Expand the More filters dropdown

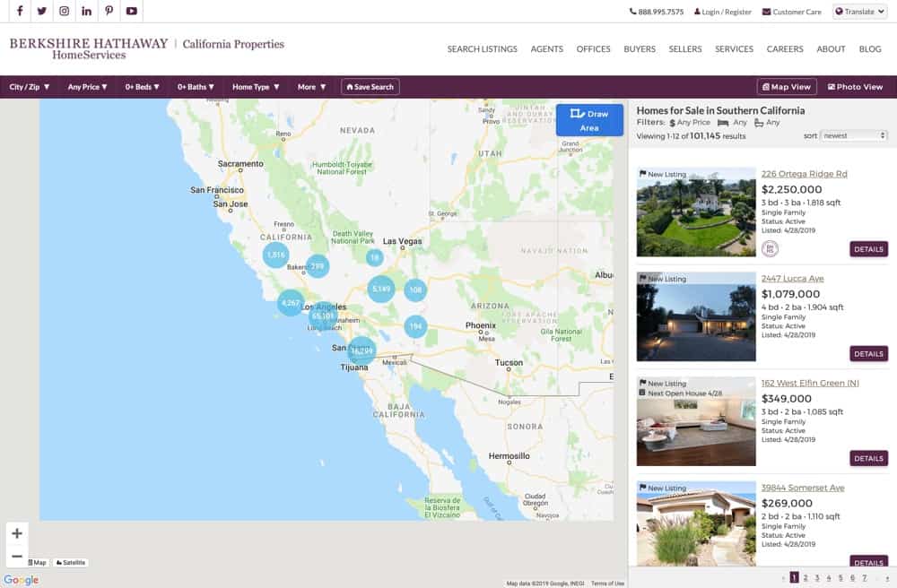click(x=311, y=87)
